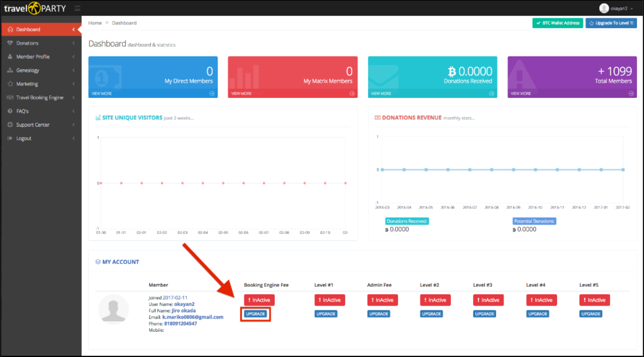
Task: Click the k.mariko0806@gmail.com email value
Action: (193, 317)
